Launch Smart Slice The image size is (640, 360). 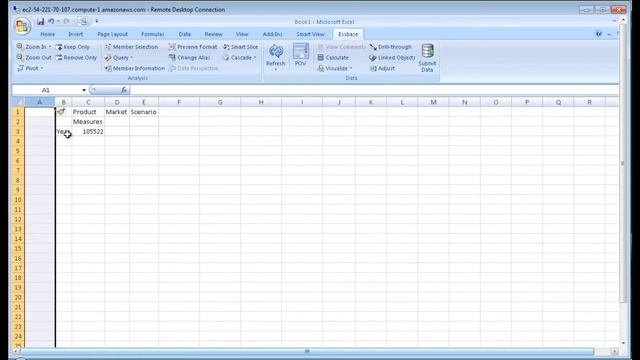tap(240, 47)
